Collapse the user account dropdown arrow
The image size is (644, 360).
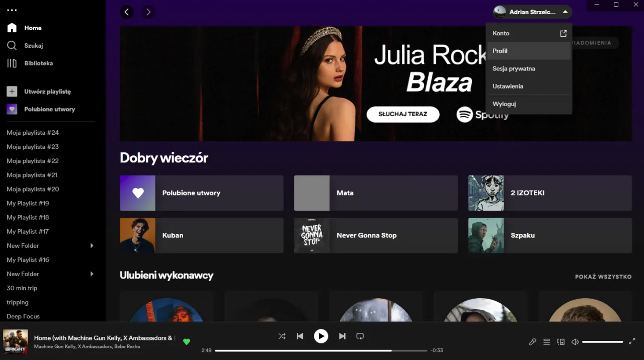coord(565,12)
